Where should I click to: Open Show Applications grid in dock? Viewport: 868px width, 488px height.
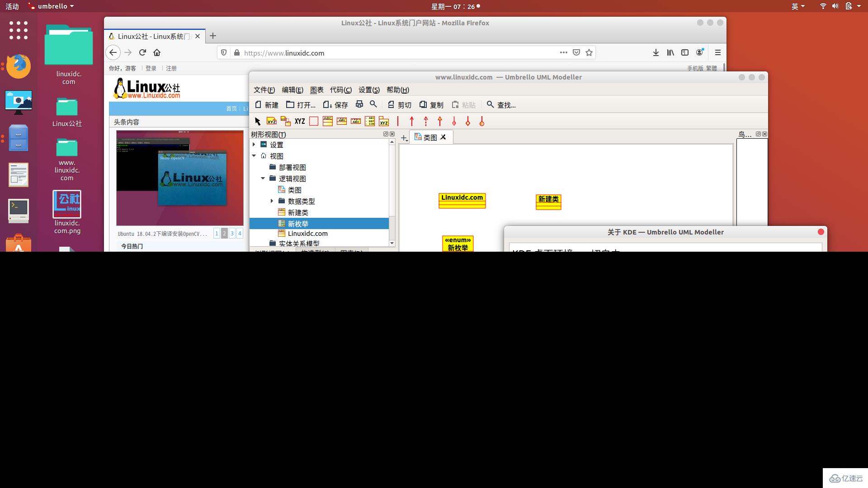pyautogui.click(x=19, y=30)
